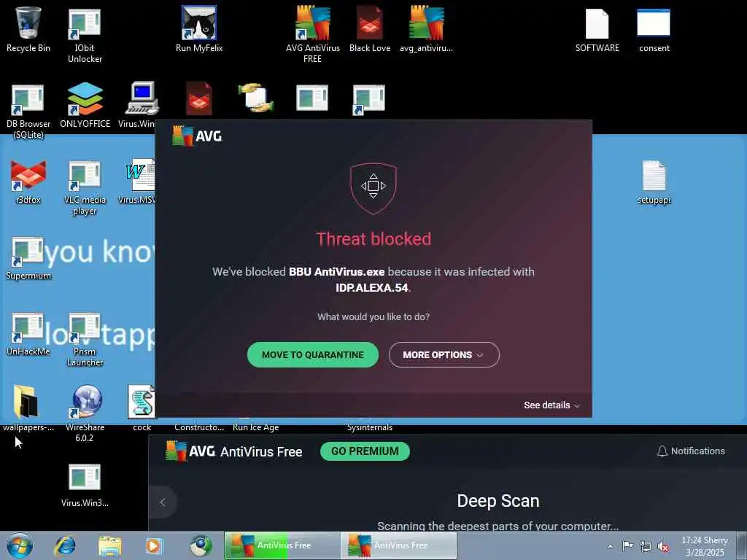Open the SOFTWARE file on desktop
This screenshot has height=560, width=747.
coord(597,31)
